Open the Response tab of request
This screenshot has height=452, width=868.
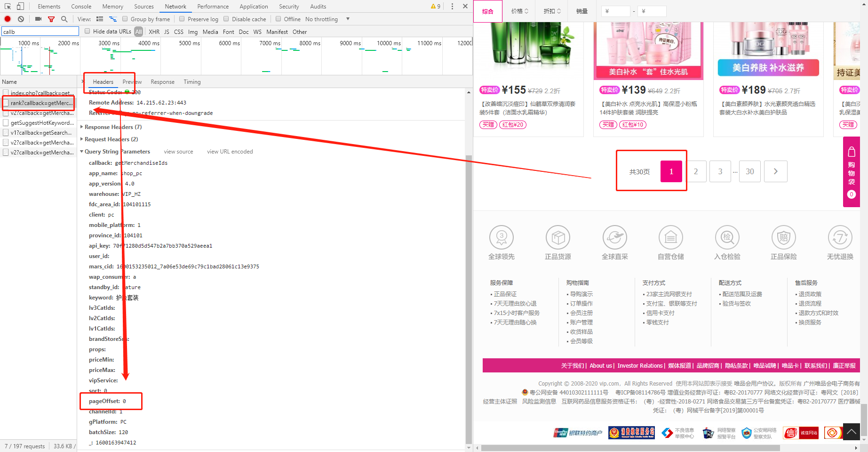click(162, 82)
